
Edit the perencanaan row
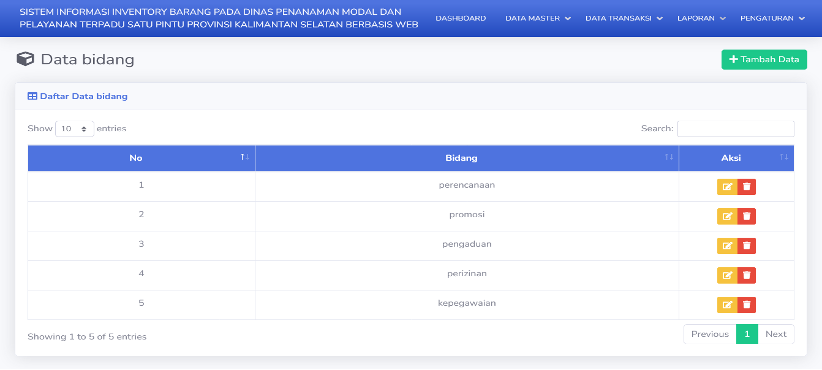point(727,187)
